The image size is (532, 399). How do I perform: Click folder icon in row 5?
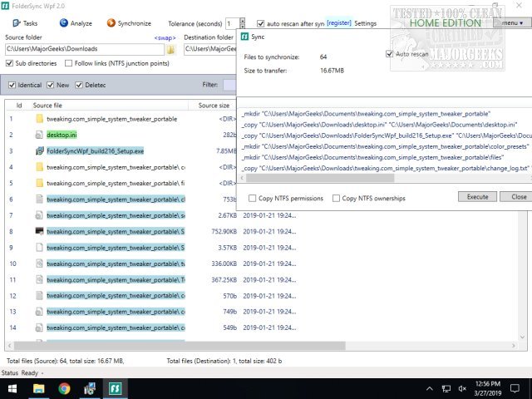40,183
